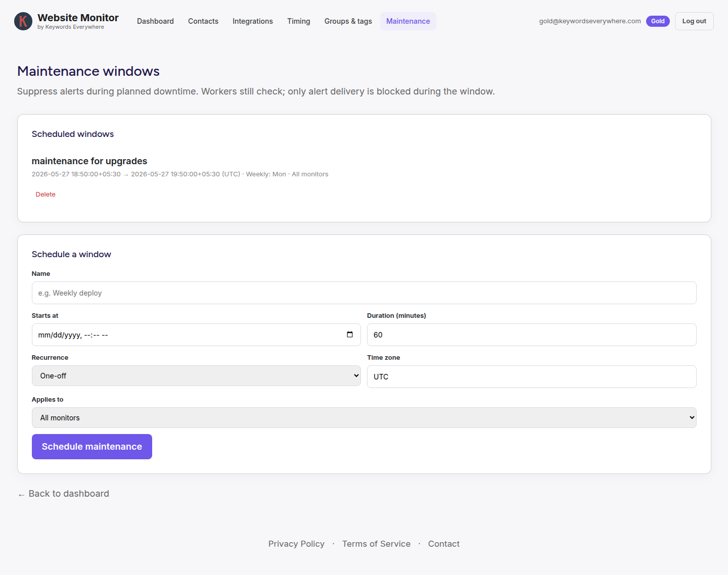Click the Scheduled windows heading

point(73,134)
